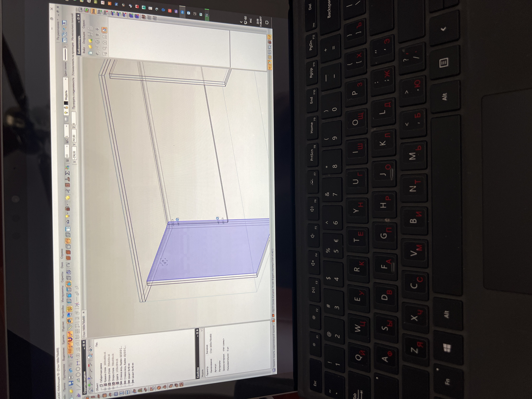Click the Save floppy disk icon
The image size is (532, 399).
click(x=71, y=383)
